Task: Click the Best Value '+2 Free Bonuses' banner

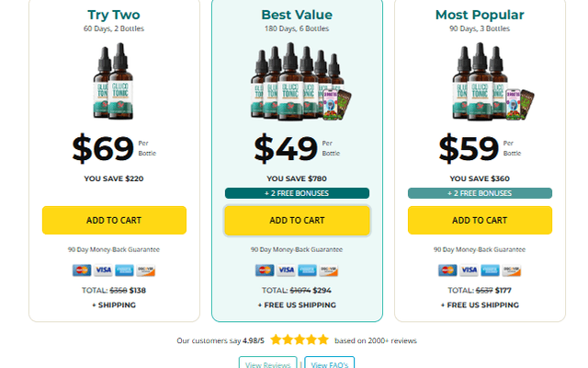Action: (x=297, y=193)
